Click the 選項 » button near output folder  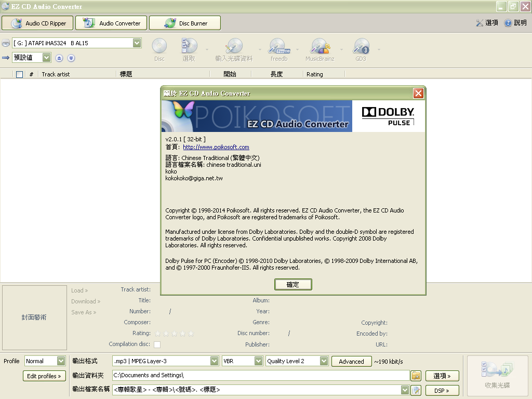(x=442, y=376)
